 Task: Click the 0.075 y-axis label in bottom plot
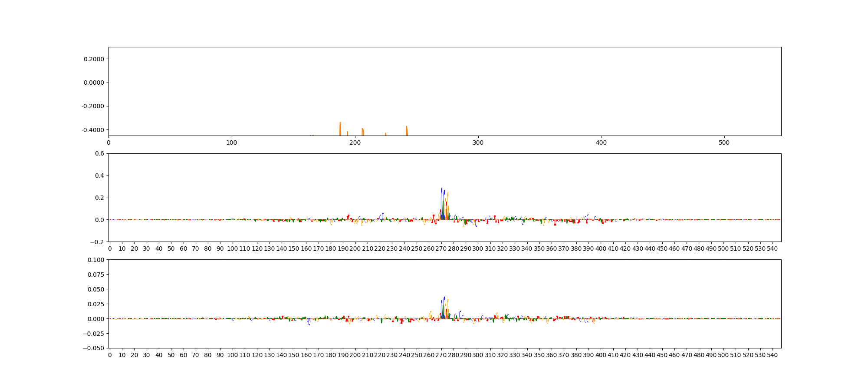96,275
